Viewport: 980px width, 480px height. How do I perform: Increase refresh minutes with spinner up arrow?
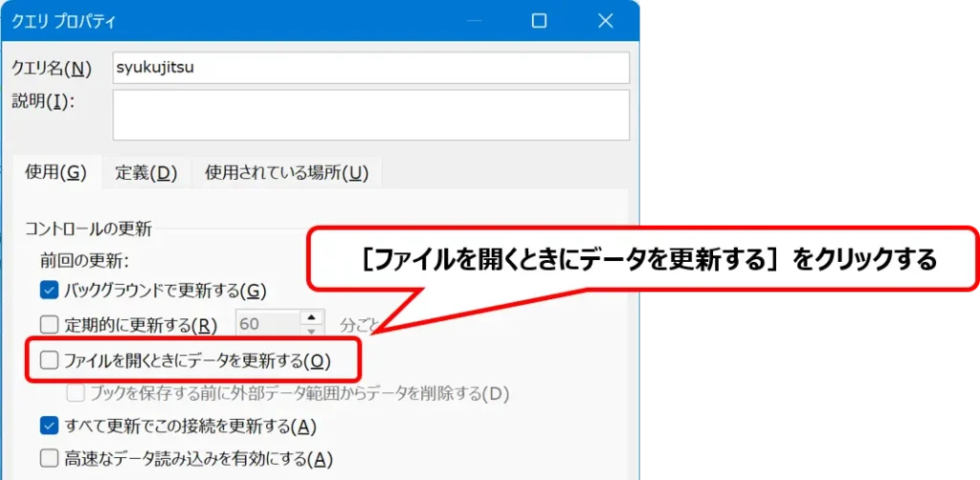[312, 317]
